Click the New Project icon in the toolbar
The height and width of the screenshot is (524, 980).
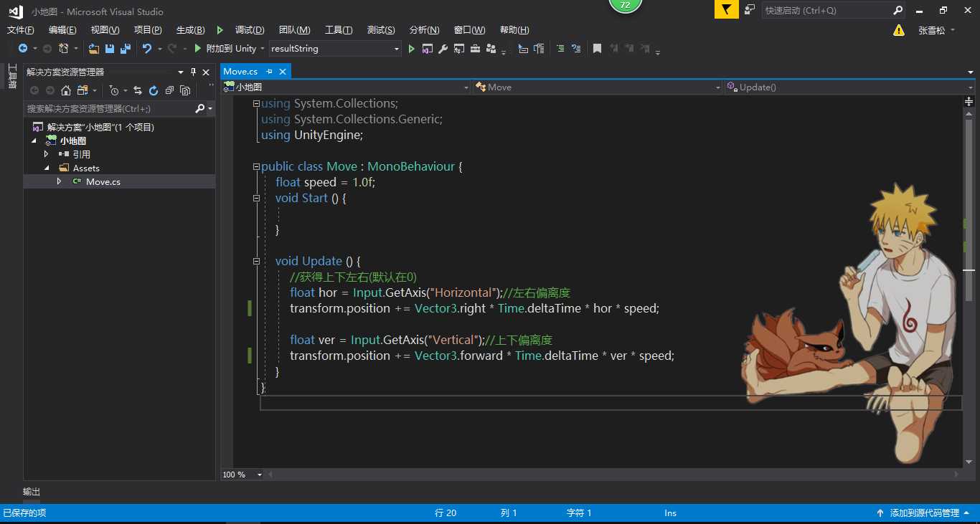[64, 49]
